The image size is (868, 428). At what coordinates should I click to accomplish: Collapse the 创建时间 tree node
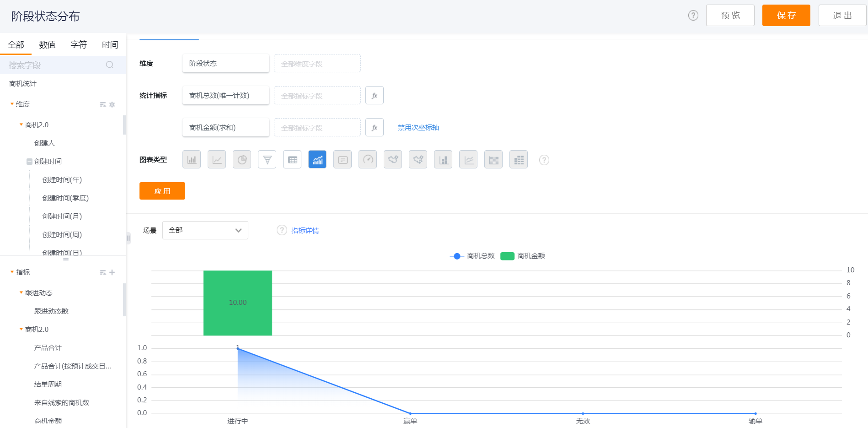coord(29,162)
